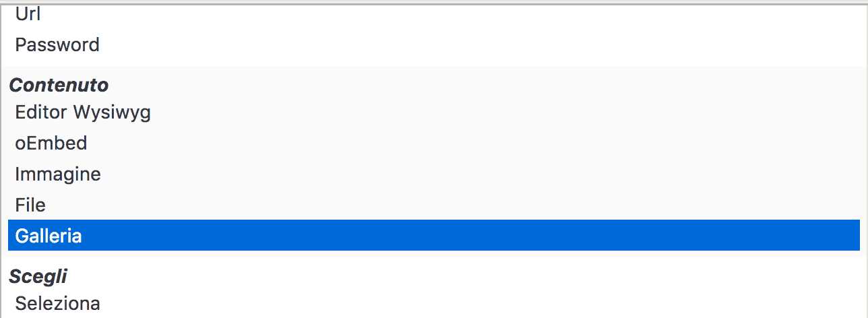Choose the Password field type
The image size is (868, 318).
pos(434,45)
